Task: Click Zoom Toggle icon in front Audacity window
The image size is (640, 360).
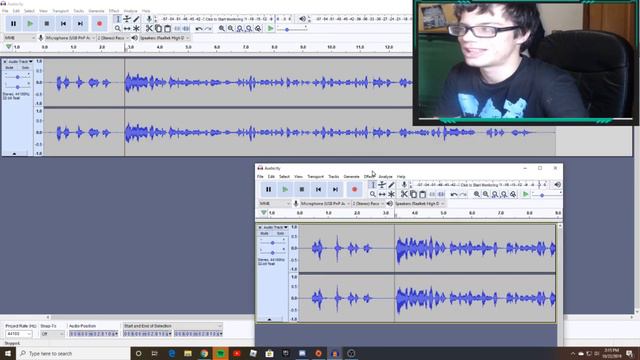Action: (513, 194)
